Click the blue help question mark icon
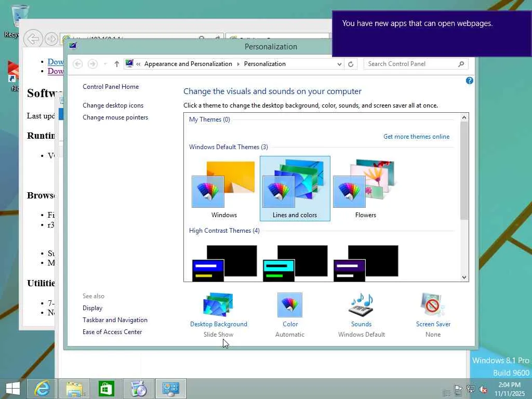Screen dimensions: 532x399 pos(469,81)
